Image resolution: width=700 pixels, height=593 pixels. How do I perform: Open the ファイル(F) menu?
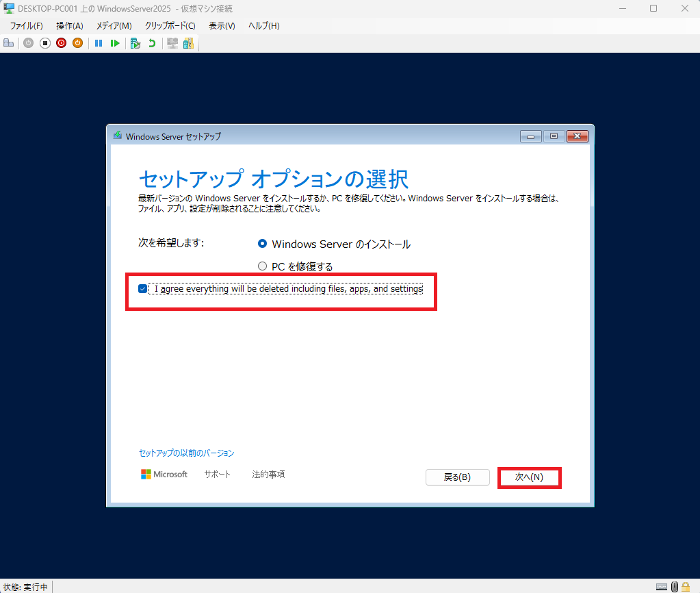(x=26, y=26)
